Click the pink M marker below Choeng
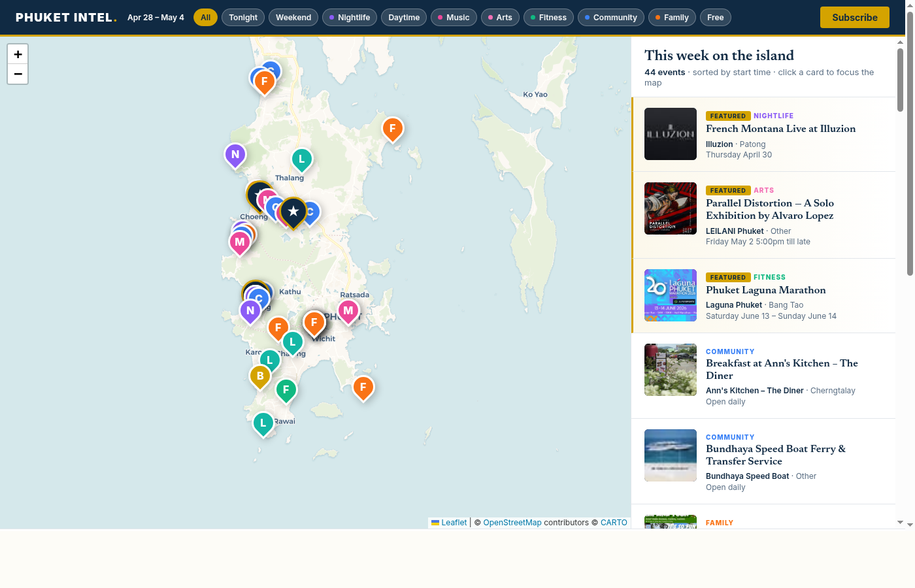 coord(240,242)
